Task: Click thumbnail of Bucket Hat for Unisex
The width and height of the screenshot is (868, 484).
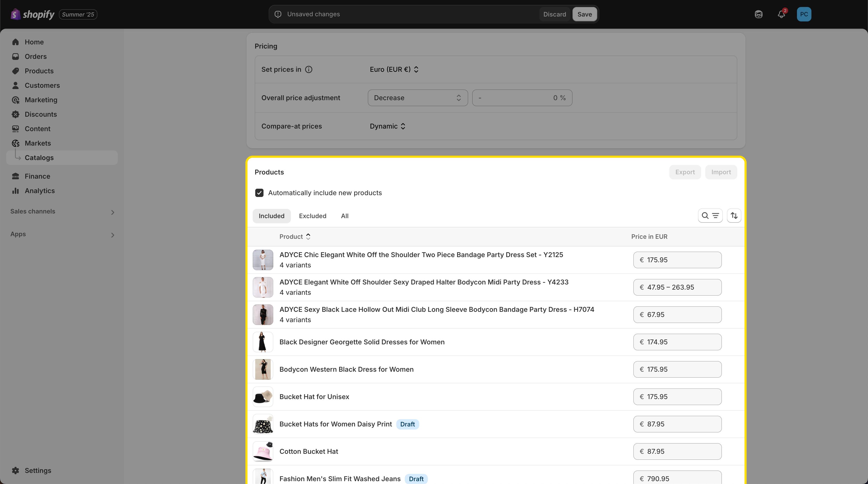Action: pos(263,397)
